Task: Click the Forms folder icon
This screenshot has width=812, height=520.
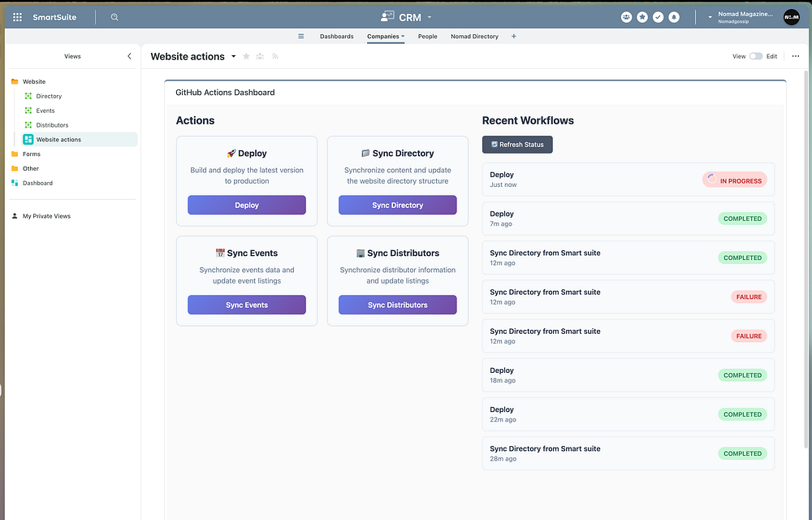Action: tap(15, 154)
